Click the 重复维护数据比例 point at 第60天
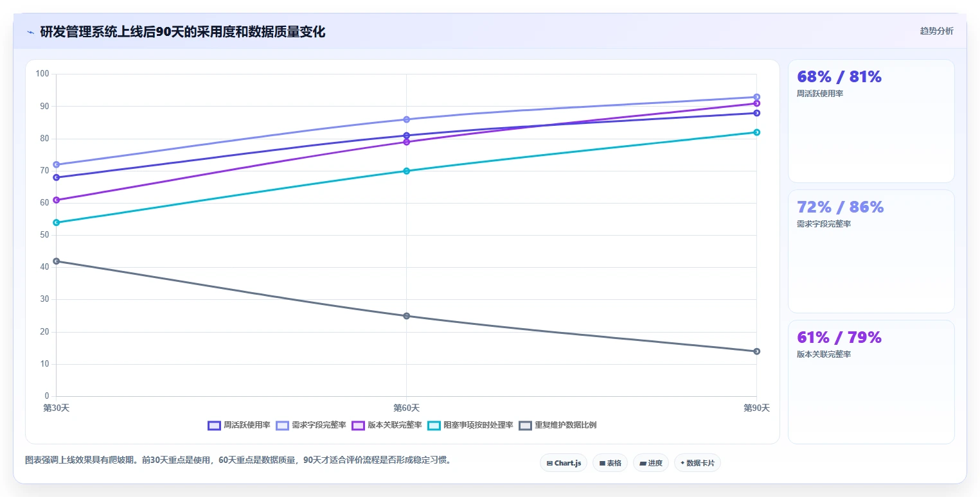The image size is (980, 497). tap(406, 316)
